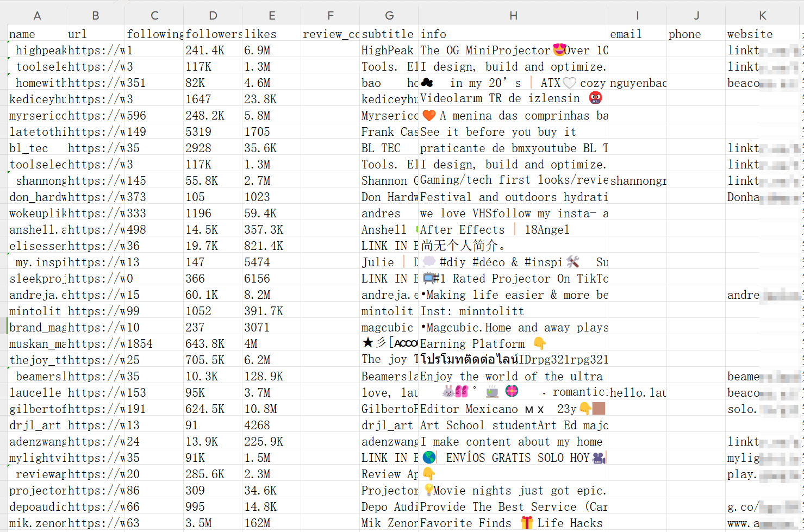
Task: Select followers cell showing 60.1K
Action: click(213, 295)
